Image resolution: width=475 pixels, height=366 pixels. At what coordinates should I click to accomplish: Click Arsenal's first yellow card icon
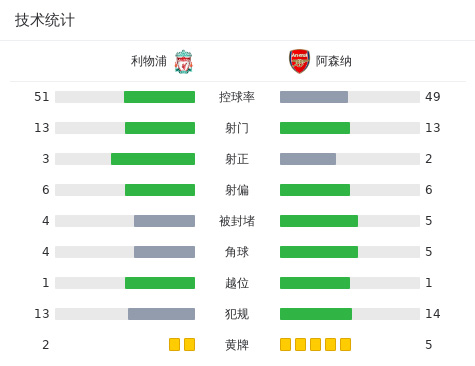tap(285, 345)
